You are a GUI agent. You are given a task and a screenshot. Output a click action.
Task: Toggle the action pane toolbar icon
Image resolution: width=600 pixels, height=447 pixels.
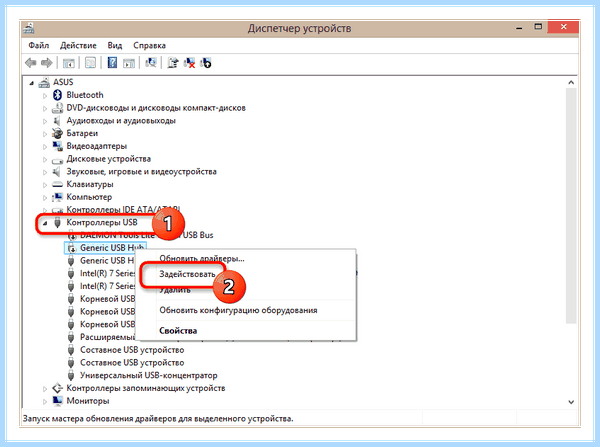click(x=129, y=63)
